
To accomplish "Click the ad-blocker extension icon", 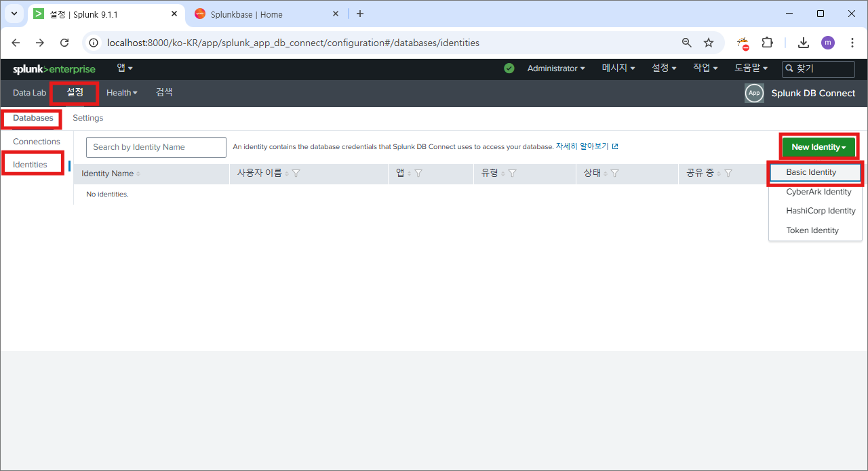I will pos(744,43).
